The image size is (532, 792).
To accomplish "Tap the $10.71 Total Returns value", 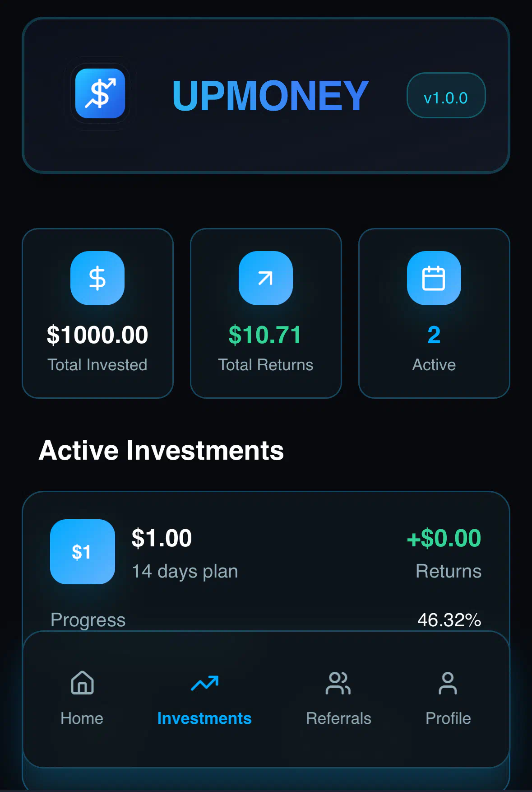I will click(x=265, y=335).
